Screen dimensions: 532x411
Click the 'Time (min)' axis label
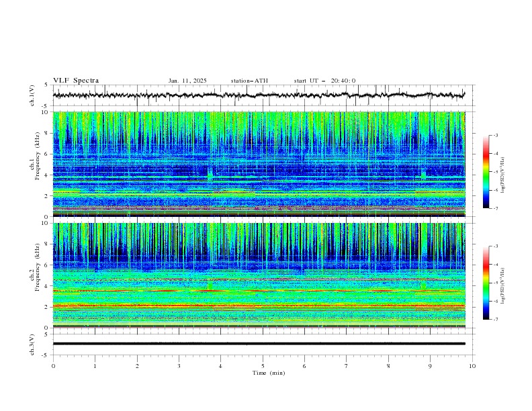point(269,373)
